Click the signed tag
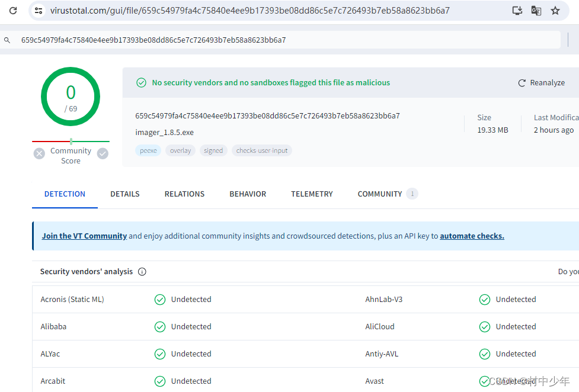 click(x=213, y=150)
